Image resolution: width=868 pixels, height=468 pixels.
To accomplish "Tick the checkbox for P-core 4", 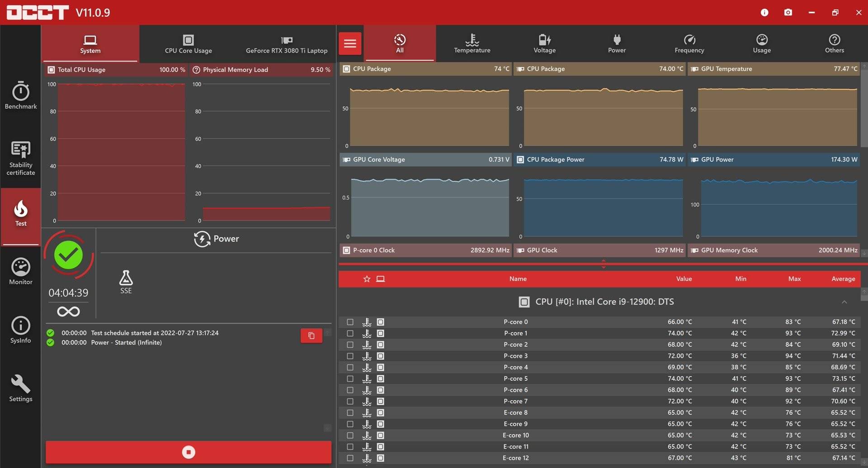I will [x=350, y=368].
